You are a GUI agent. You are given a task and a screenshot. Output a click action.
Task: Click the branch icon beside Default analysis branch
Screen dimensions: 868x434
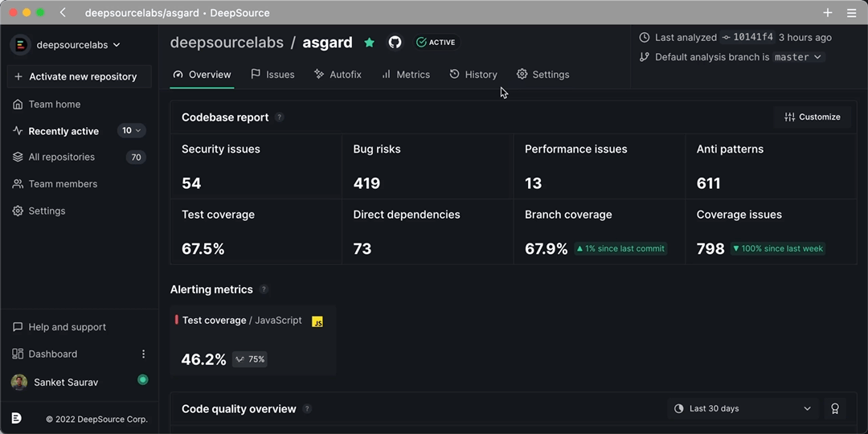pyautogui.click(x=645, y=57)
